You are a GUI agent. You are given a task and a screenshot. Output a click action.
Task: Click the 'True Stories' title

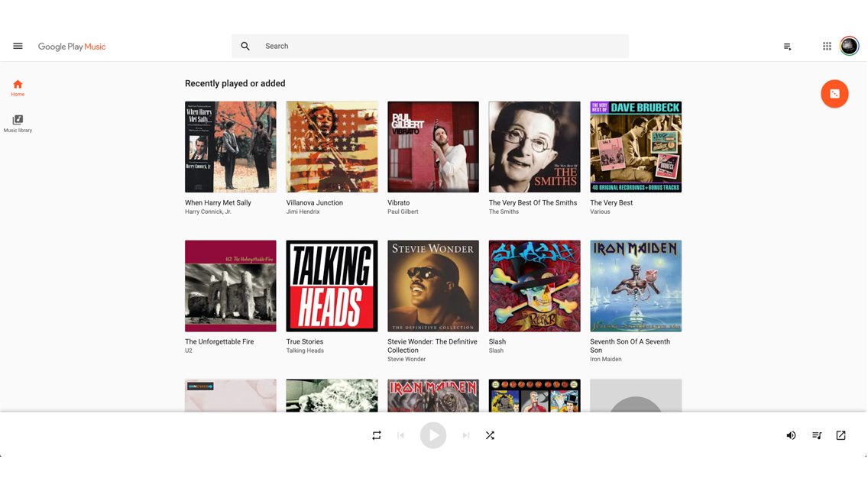point(304,342)
